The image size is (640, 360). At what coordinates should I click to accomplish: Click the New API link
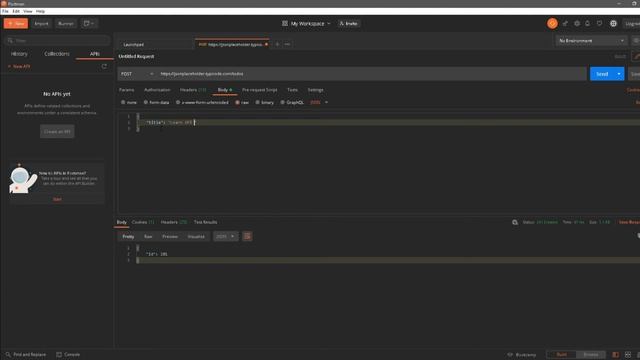pyautogui.click(x=19, y=66)
